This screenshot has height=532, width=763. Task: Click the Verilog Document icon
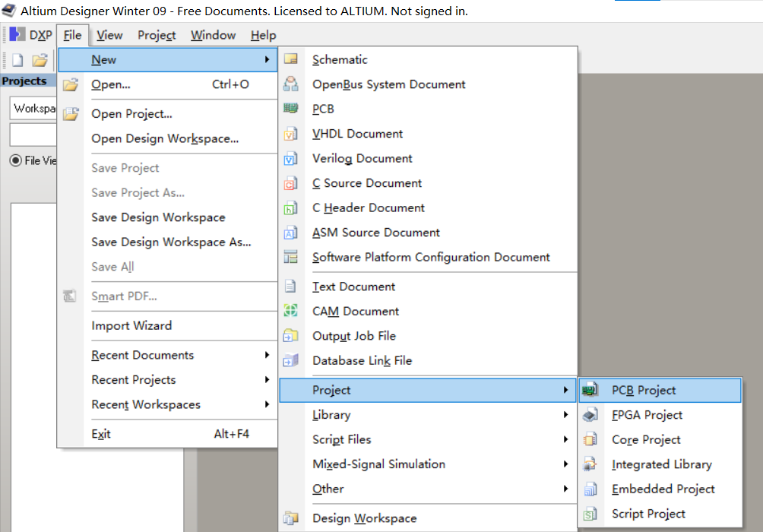click(291, 158)
